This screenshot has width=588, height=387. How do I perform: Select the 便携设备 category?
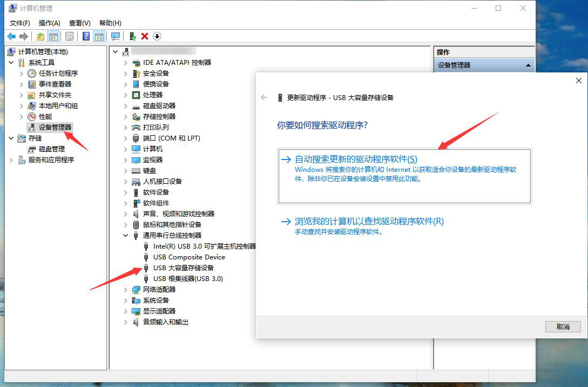click(x=156, y=84)
